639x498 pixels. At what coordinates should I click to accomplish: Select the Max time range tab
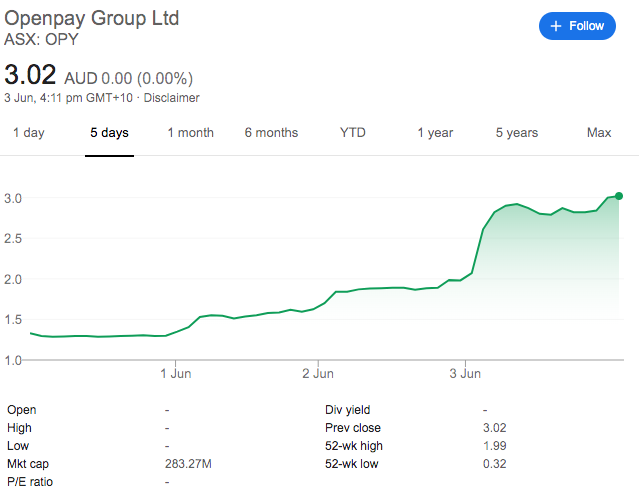(x=599, y=133)
